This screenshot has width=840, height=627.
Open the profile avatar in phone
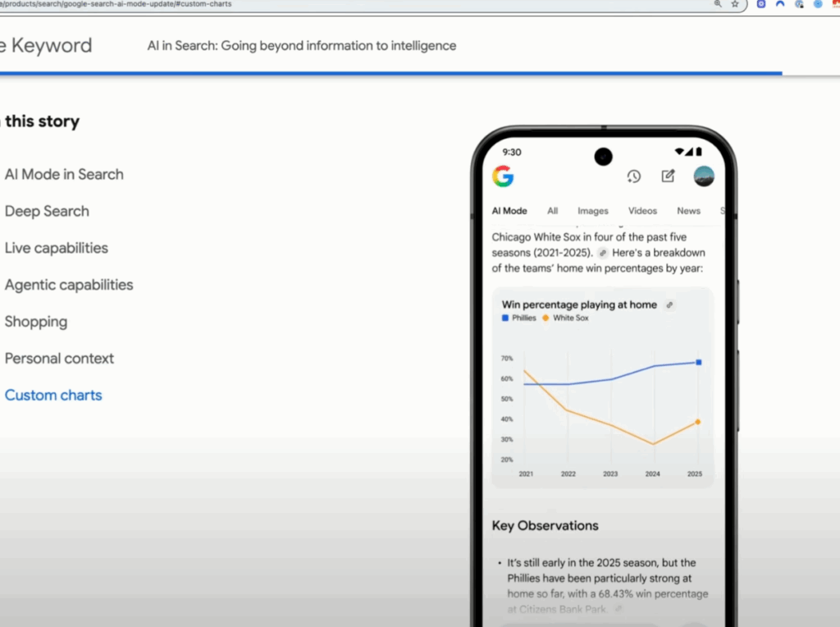pyautogui.click(x=704, y=176)
